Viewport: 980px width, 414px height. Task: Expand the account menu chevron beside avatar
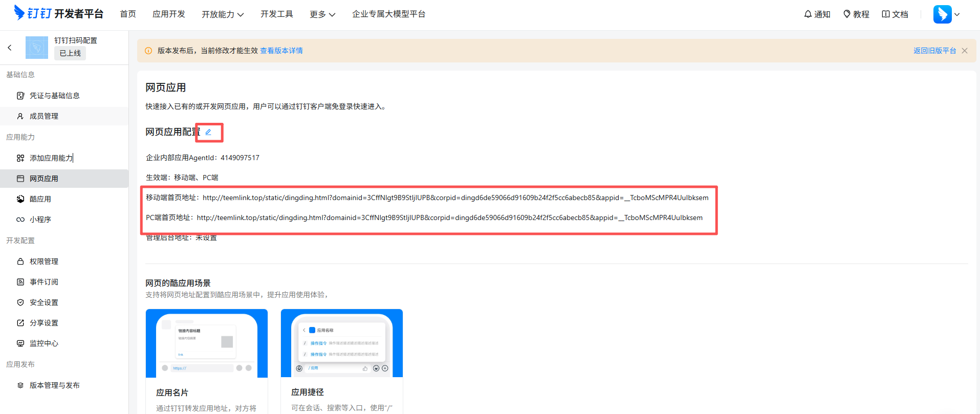pyautogui.click(x=957, y=14)
